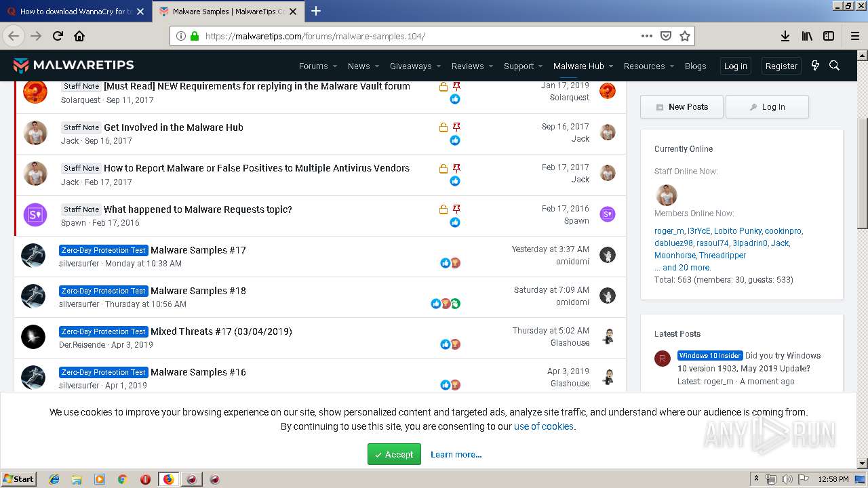868x488 pixels.
Task: Open Chrome from the taskbar
Action: pos(122,479)
